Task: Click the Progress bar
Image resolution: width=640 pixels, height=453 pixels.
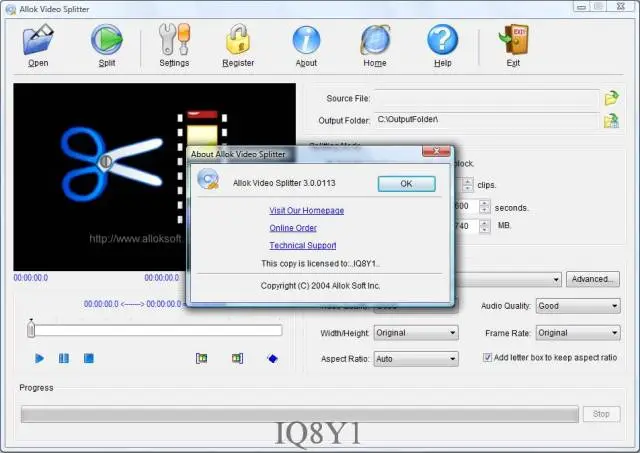Action: coord(300,414)
